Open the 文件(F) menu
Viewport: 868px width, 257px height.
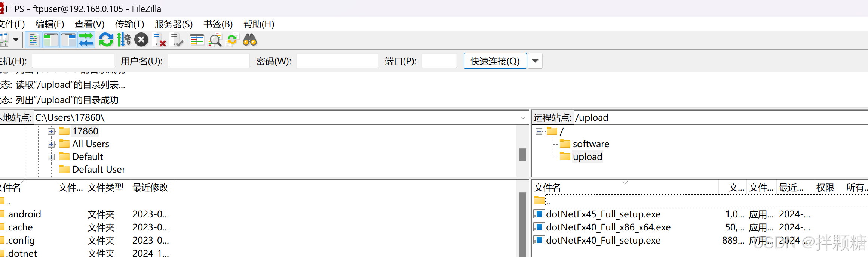point(12,24)
